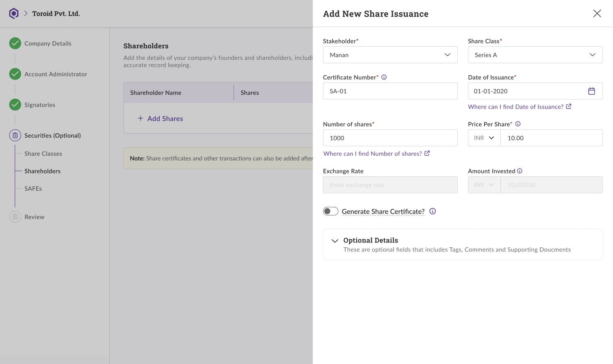This screenshot has width=613, height=364.
Task: Open the Share Class dropdown showing Series A
Action: pyautogui.click(x=535, y=55)
